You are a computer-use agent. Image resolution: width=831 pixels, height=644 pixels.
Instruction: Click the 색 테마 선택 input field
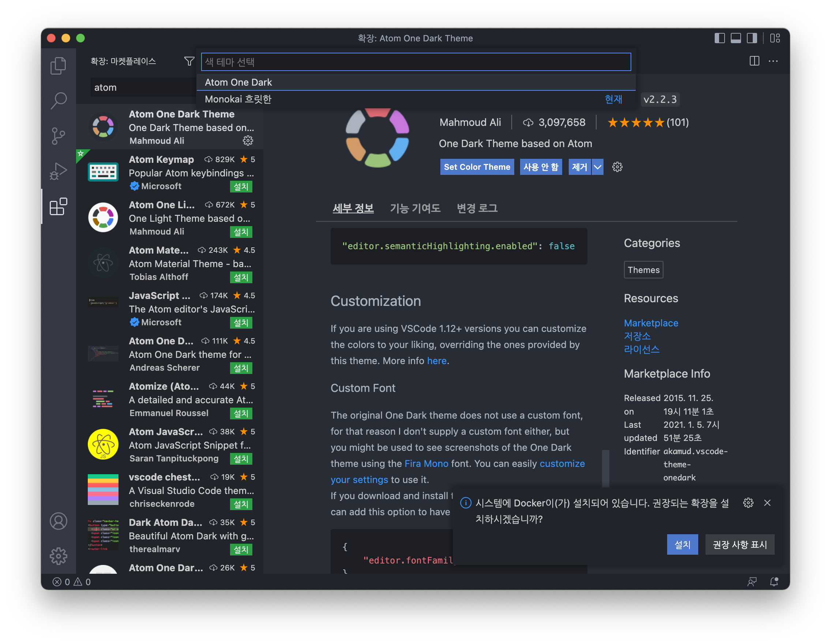pos(415,62)
